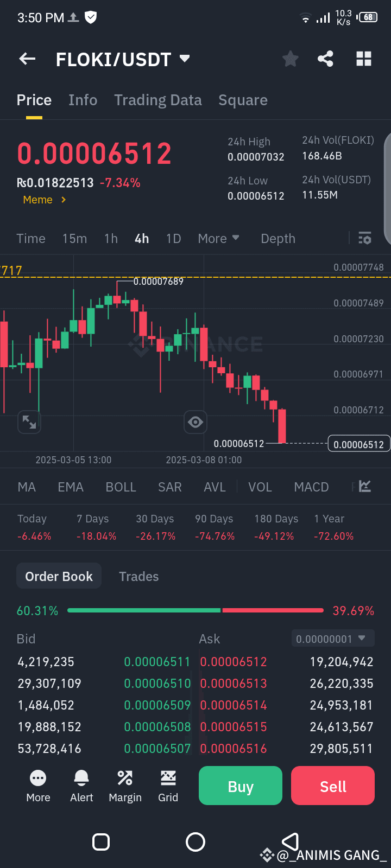Screen dimensions: 391x868
Task: Open chart settings icon beside Depth
Action: pos(365,238)
